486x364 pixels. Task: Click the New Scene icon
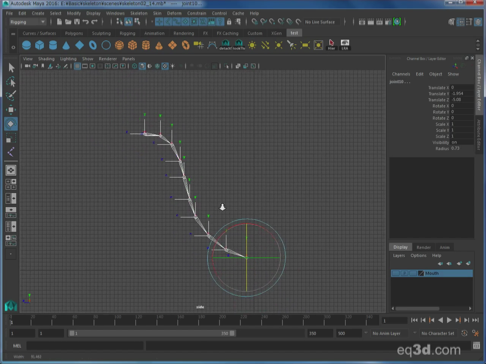tap(59, 22)
